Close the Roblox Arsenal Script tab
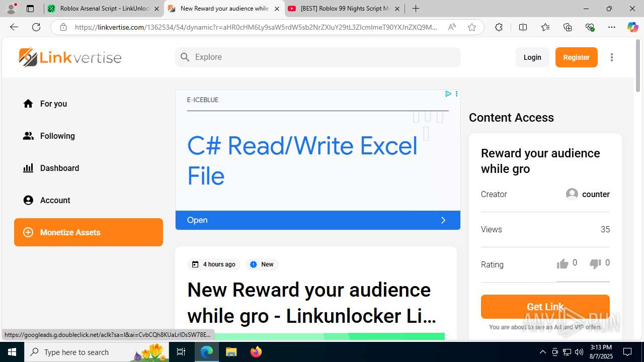This screenshot has width=644, height=362. coord(156,9)
